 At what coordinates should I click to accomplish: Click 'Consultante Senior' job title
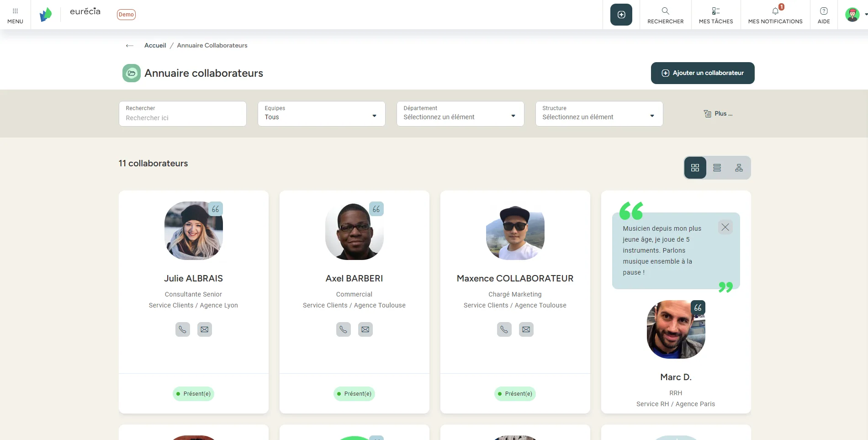coord(194,295)
